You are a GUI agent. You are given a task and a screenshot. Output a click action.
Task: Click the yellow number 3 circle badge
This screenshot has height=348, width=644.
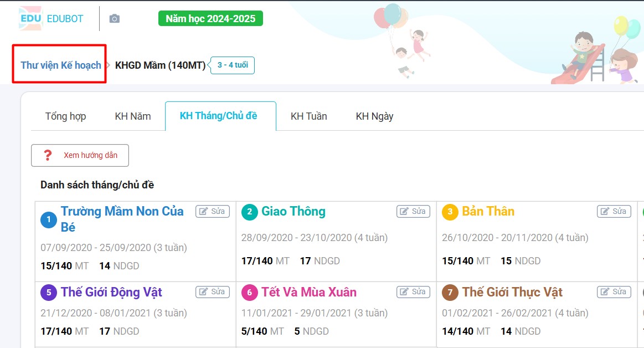point(450,212)
